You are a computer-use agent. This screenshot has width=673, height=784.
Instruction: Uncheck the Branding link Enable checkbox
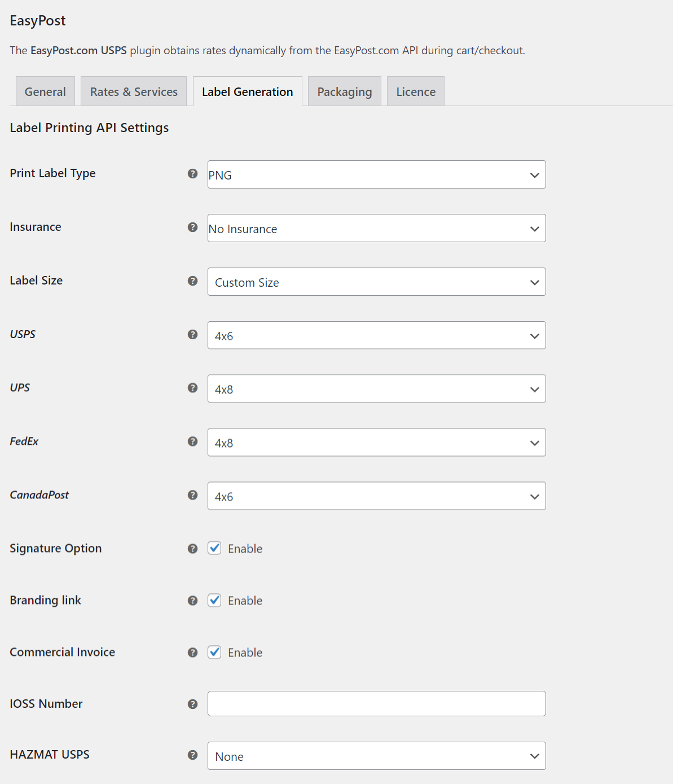[214, 600]
